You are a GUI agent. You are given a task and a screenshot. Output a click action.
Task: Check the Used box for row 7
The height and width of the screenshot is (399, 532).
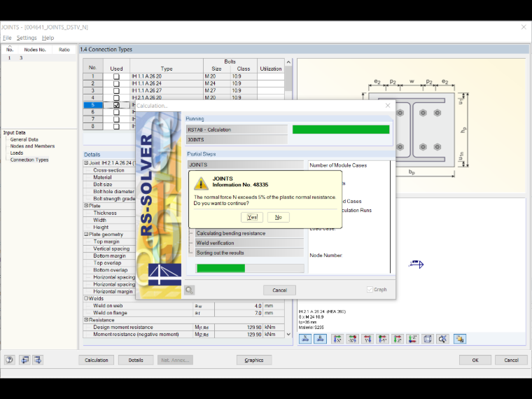[x=116, y=120]
